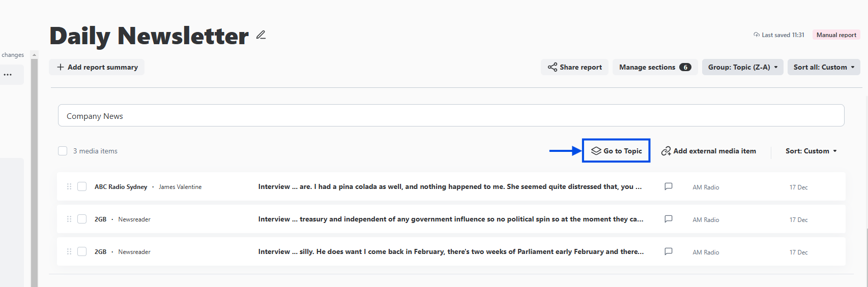Click comment icon on the last 2GB row

[x=669, y=251]
